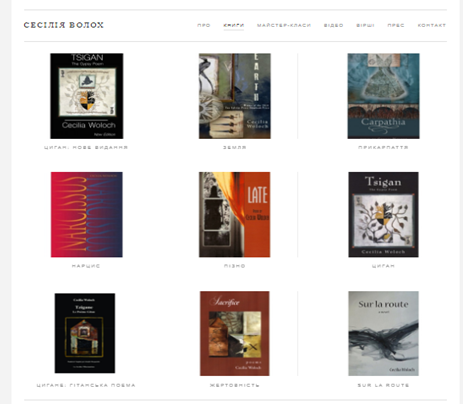Open the Carpathia book cover

[383, 96]
